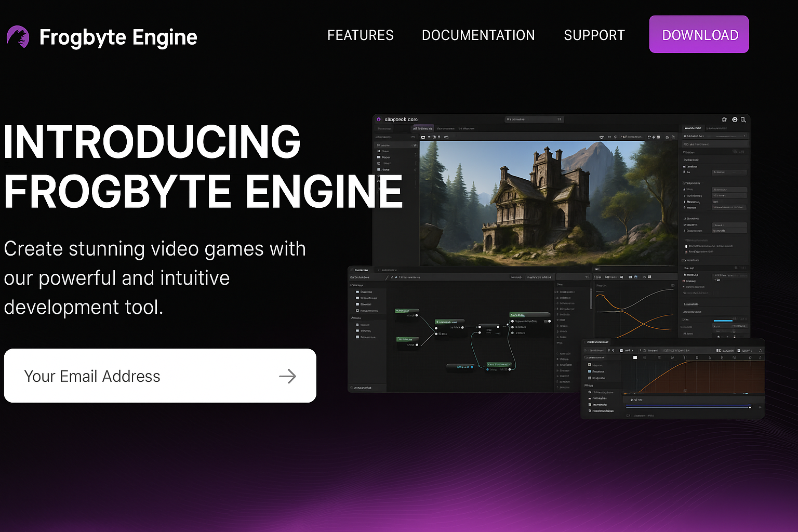Click the Your Email Address input field
798x532 pixels.
[145, 376]
